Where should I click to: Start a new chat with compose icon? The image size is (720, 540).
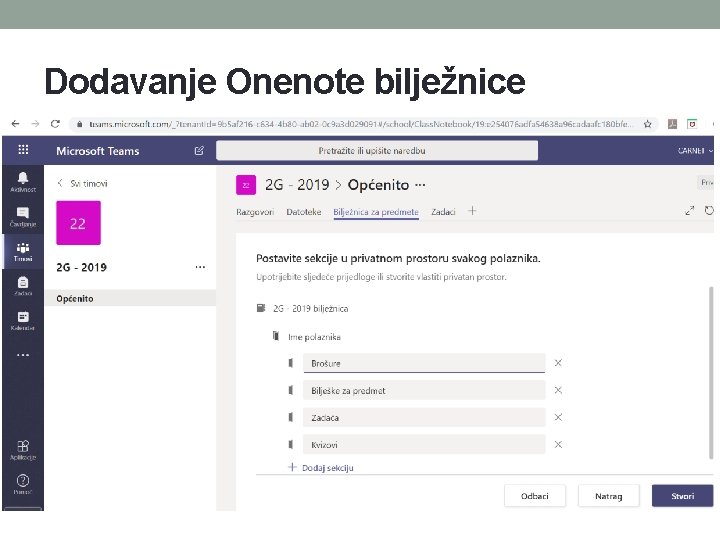coord(199,151)
